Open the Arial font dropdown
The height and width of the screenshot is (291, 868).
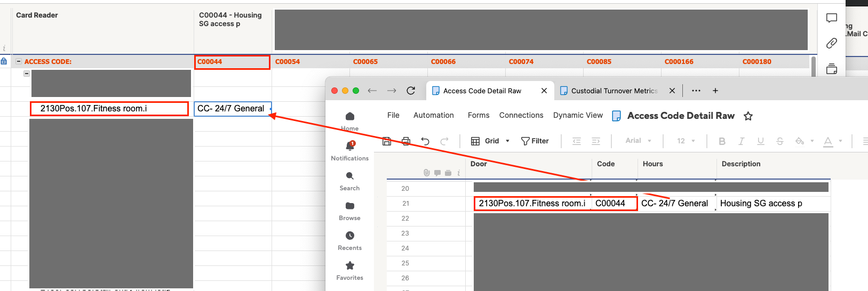tap(639, 141)
